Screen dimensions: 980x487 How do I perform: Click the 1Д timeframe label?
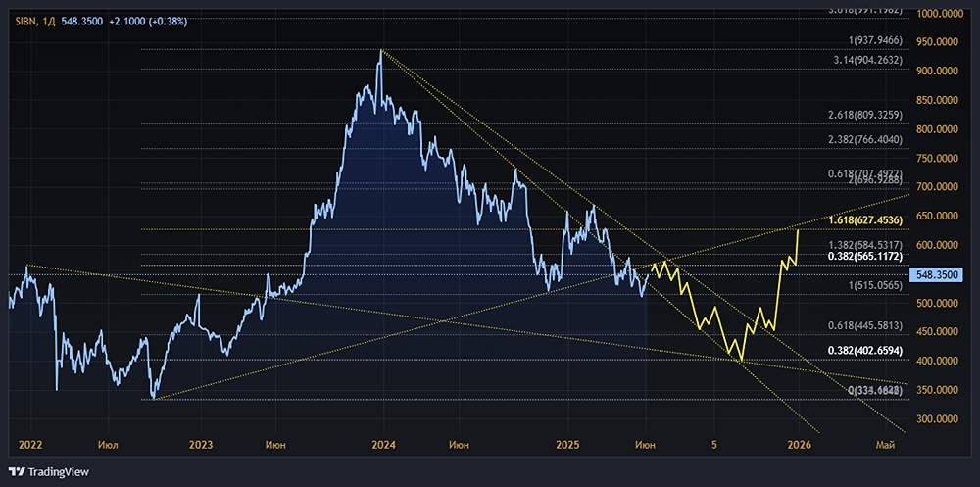click(x=49, y=22)
